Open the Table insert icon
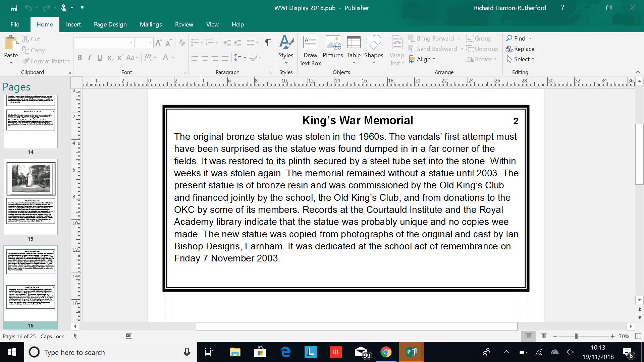Screen dimensions: 644x362 354,43
